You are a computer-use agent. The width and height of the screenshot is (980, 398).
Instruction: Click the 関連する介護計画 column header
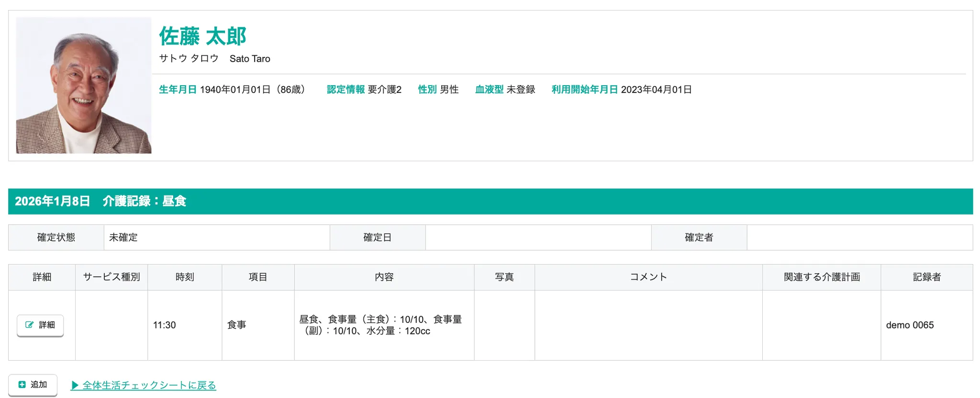(822, 277)
